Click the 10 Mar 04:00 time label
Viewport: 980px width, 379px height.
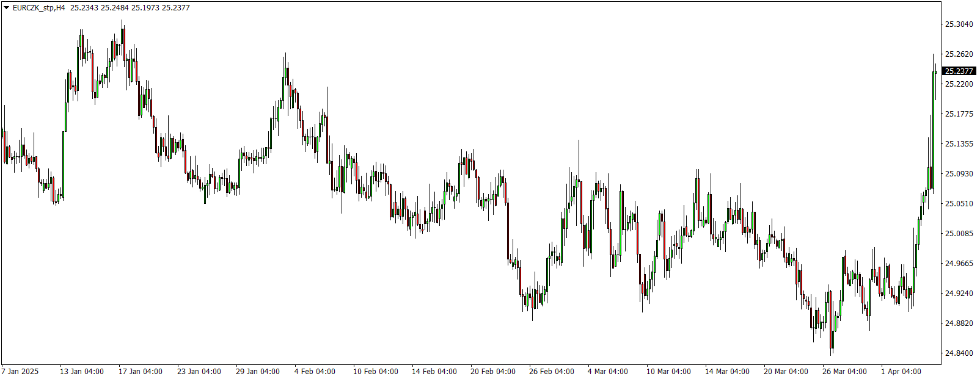pyautogui.click(x=668, y=372)
